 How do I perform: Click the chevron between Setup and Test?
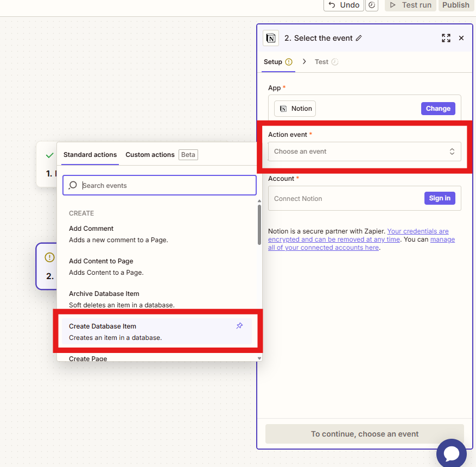point(304,62)
